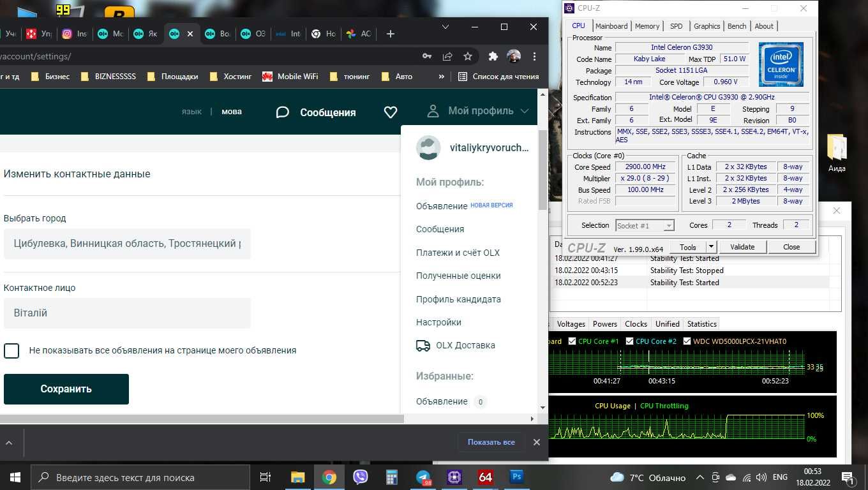Open the About tab in CPU-Z
Screen dimensions: 868x490
coord(764,26)
